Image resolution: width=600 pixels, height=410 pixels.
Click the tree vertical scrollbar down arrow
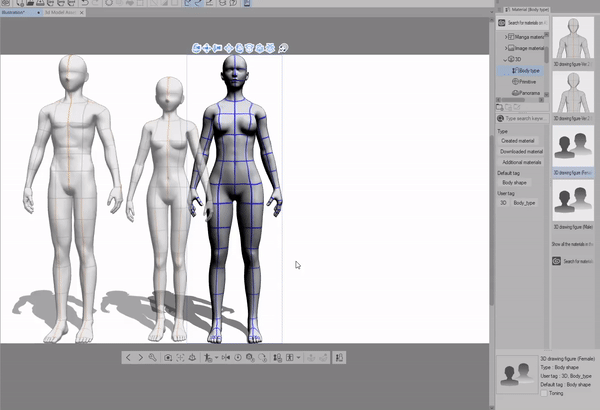(x=546, y=94)
